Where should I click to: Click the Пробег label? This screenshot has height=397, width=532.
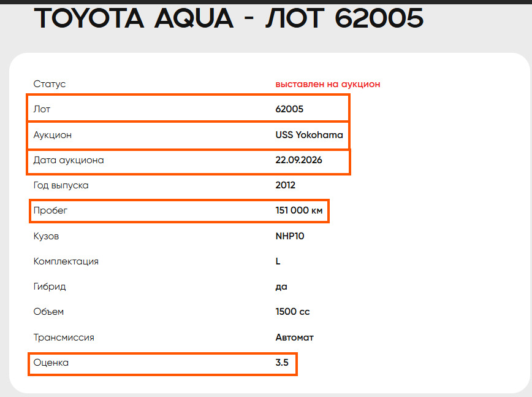[x=50, y=210]
